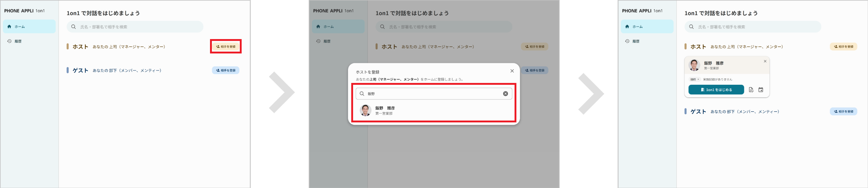868x188 pixels.
Task: Open ホーム in the right panel sidebar
Action: point(647,27)
